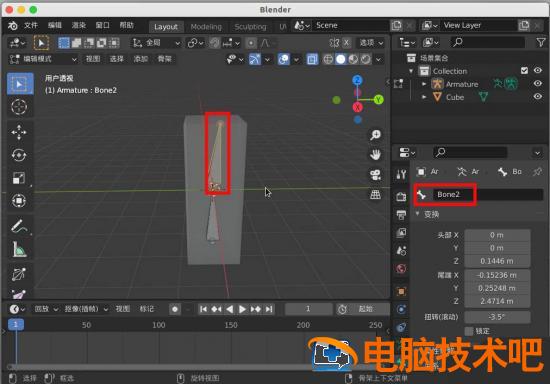Toggle the Cube visibility eye
The height and width of the screenshot is (384, 550).
tap(537, 97)
